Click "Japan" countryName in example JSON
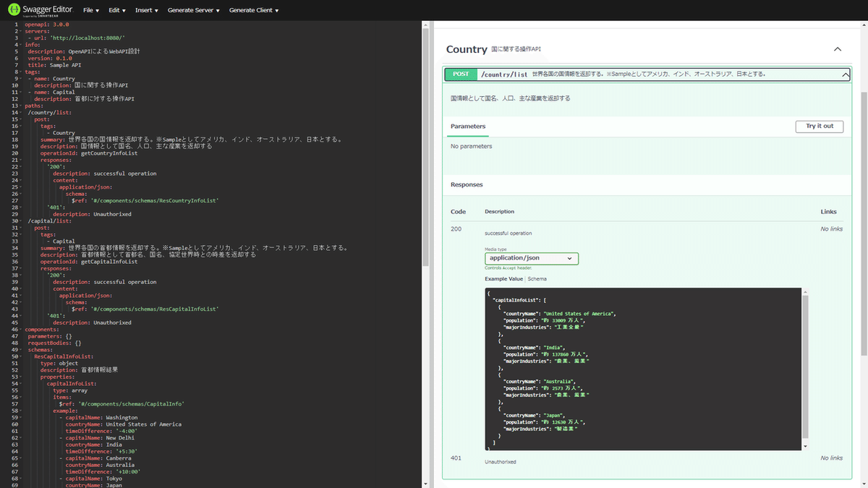Viewport: 868px width, 488px height. point(554,415)
